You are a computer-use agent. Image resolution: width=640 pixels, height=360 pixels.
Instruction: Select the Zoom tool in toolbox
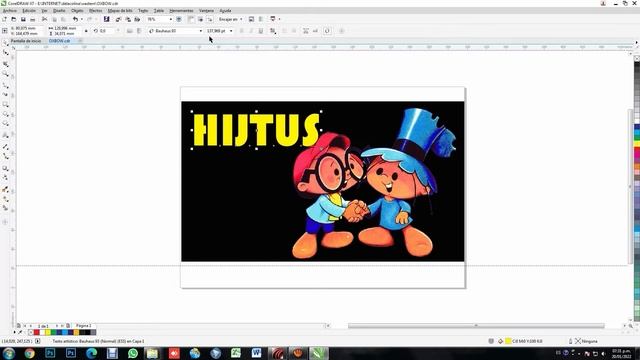(x=5, y=74)
